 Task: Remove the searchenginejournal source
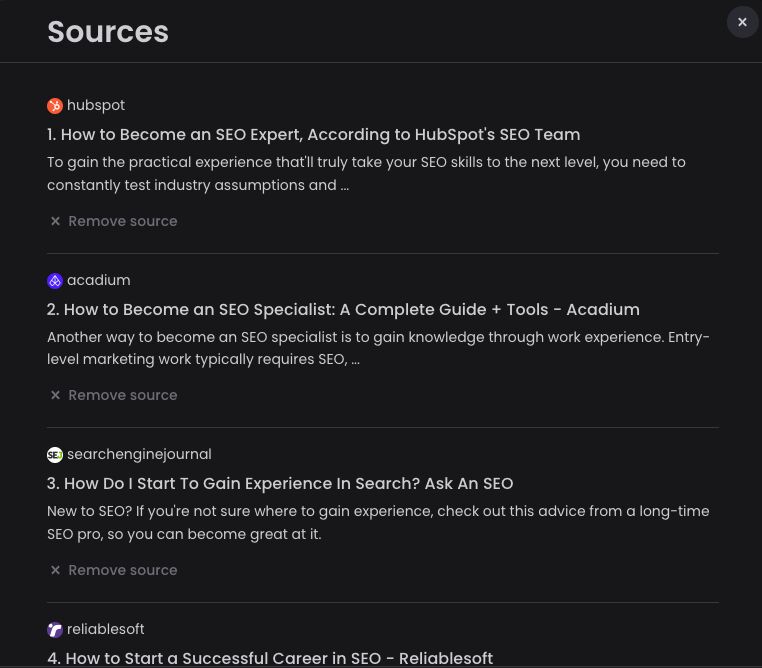tap(122, 570)
